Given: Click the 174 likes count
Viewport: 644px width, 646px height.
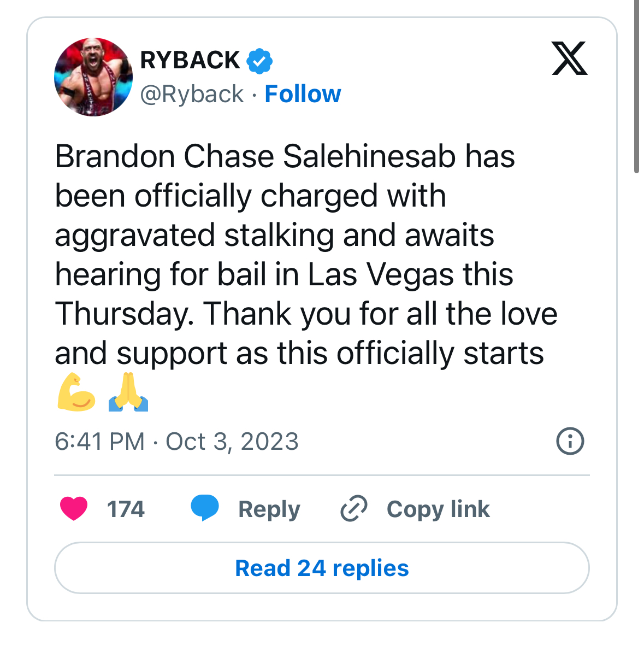Looking at the screenshot, I should point(126,509).
